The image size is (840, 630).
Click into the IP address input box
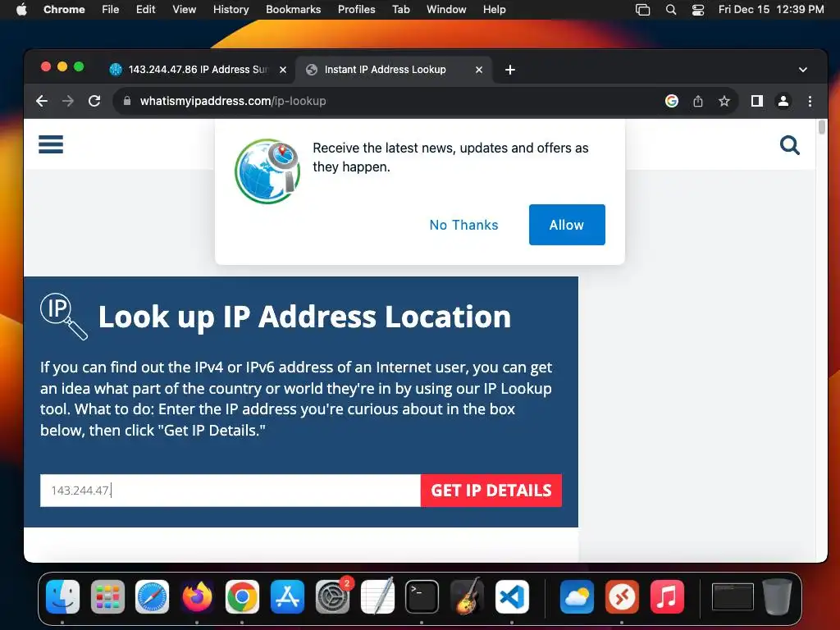(x=231, y=491)
